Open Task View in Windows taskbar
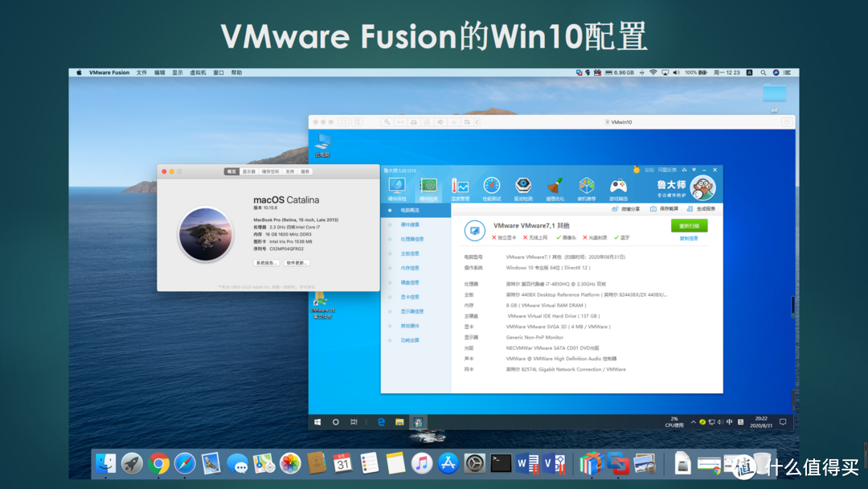The image size is (868, 489). pyautogui.click(x=354, y=422)
